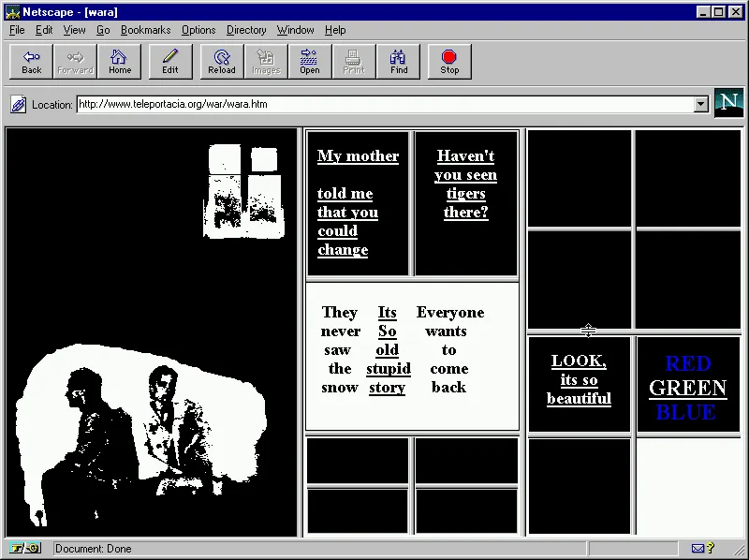Go to the Home page
Screen dimensions: 749x560
[x=120, y=62]
